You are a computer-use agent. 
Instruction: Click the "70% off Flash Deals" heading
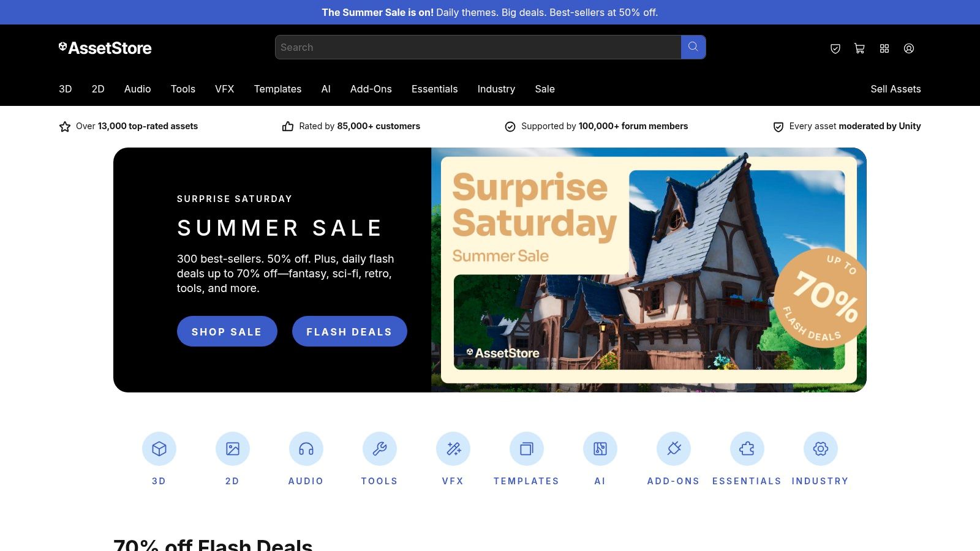pos(213,544)
